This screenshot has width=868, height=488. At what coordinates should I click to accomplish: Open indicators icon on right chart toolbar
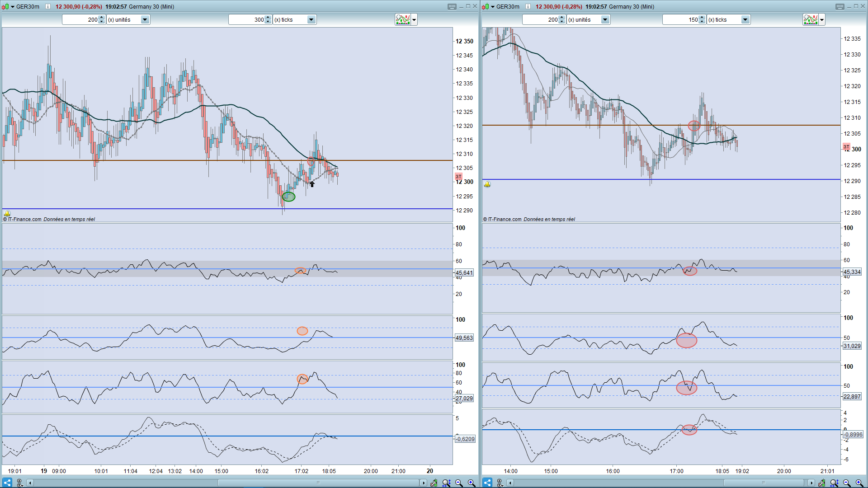tap(811, 19)
